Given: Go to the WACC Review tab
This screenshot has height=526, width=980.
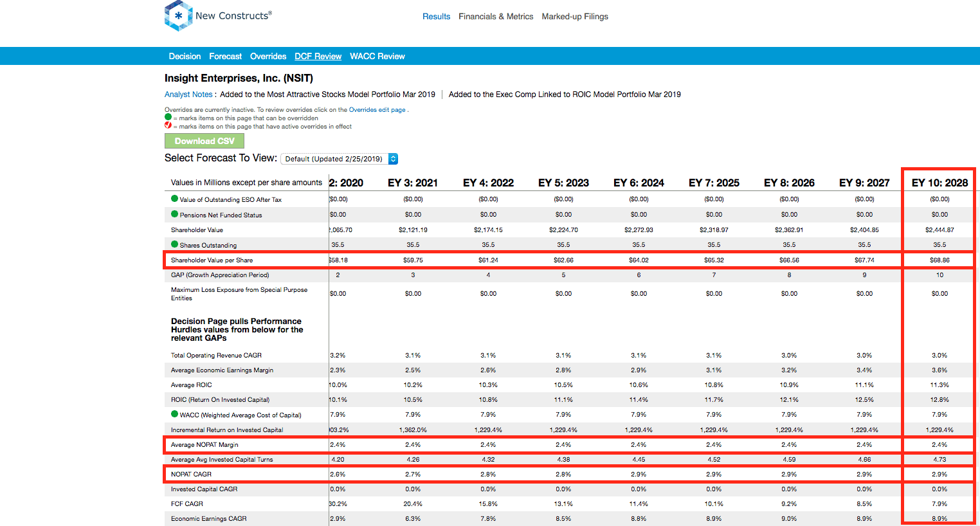Looking at the screenshot, I should point(377,57).
